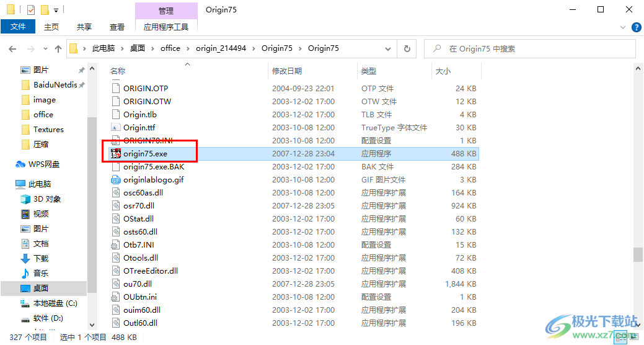Screen dimensions: 644x345
Task: Click the Forward navigation arrow
Action: tap(31, 49)
